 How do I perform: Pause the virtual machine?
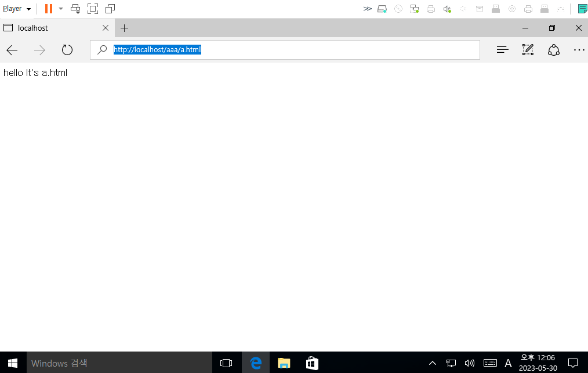(x=48, y=9)
